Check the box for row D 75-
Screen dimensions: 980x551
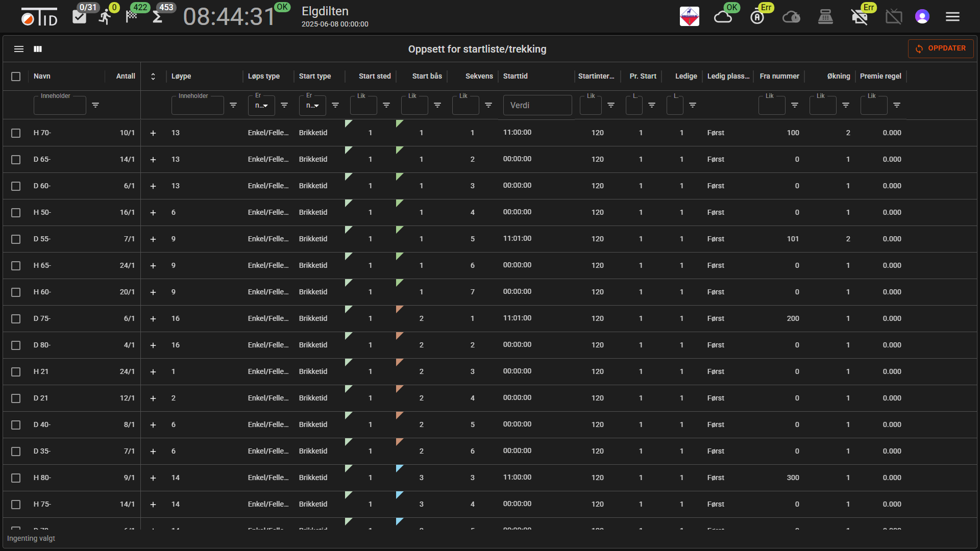click(x=16, y=319)
